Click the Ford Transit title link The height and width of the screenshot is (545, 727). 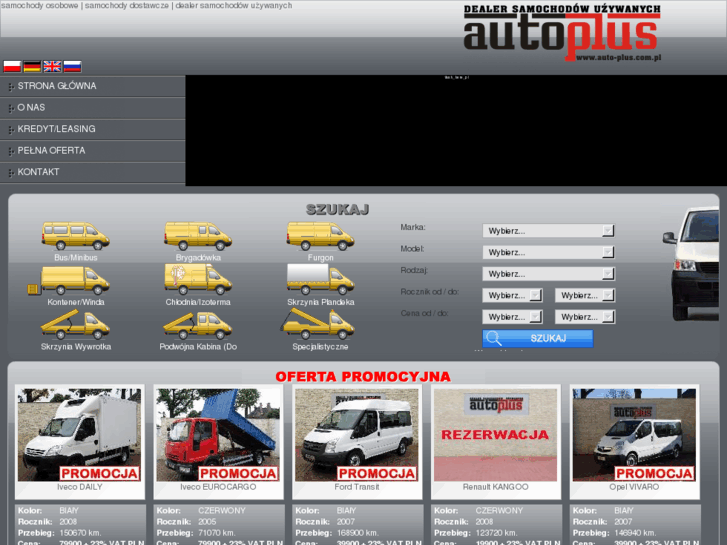(x=357, y=487)
